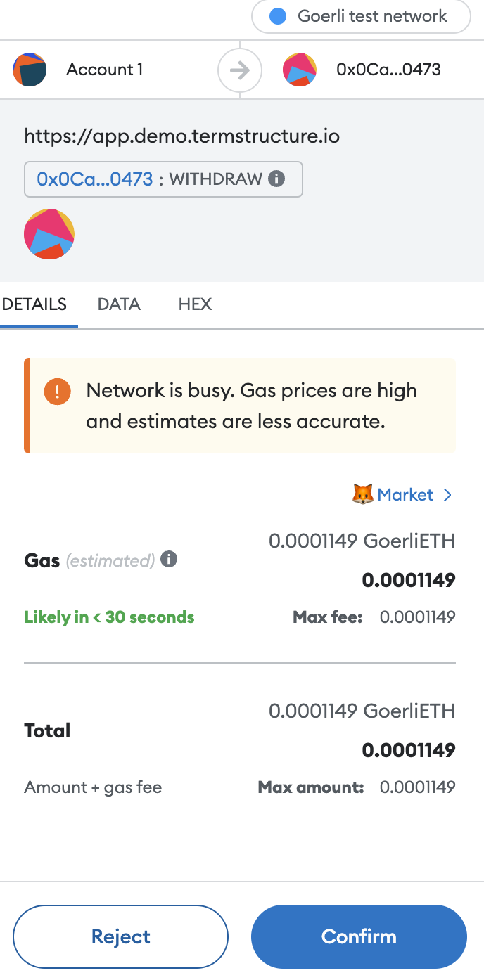
Task: Click the Account 1 avatar icon
Action: point(30,70)
